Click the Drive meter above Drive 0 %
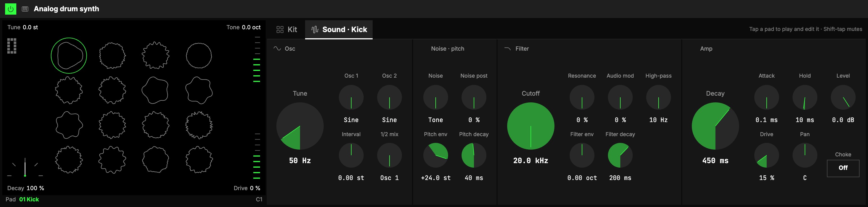Image resolution: width=868 pixels, height=207 pixels. [257, 156]
